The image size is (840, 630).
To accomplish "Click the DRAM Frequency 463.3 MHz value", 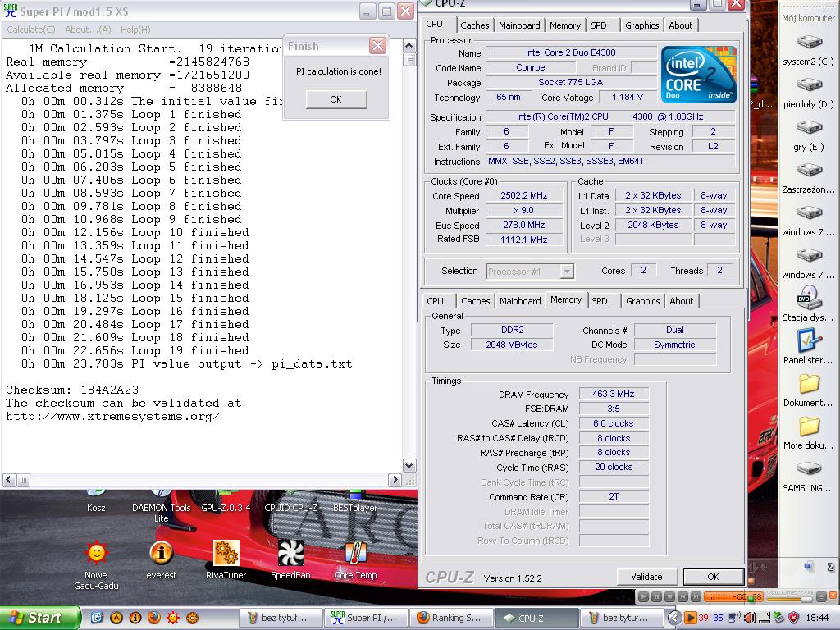I will tap(614, 394).
